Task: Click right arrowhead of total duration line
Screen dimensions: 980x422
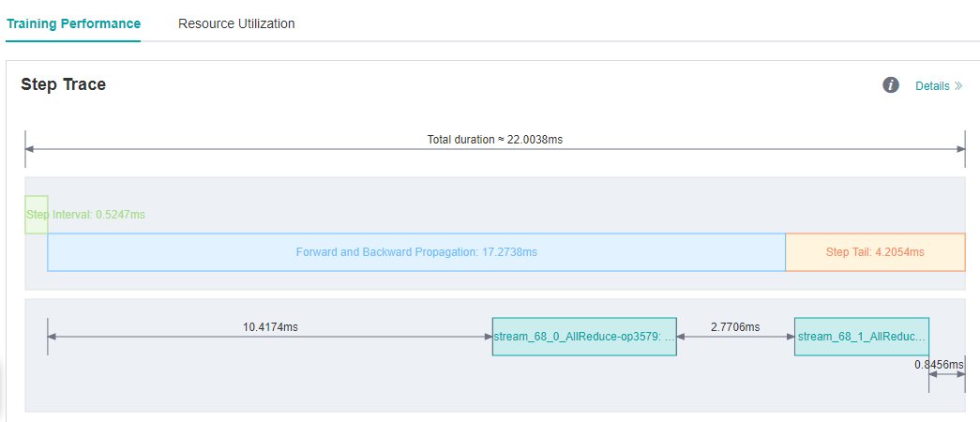Action: tap(959, 149)
